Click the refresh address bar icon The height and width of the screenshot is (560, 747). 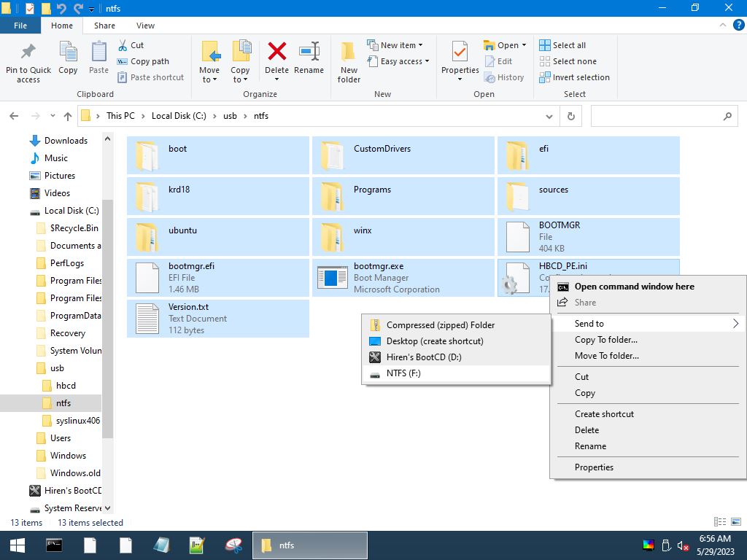point(571,116)
